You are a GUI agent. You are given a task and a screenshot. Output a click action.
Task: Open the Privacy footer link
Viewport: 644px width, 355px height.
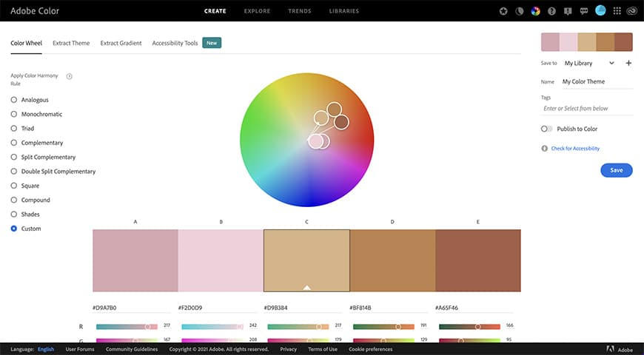(x=289, y=349)
